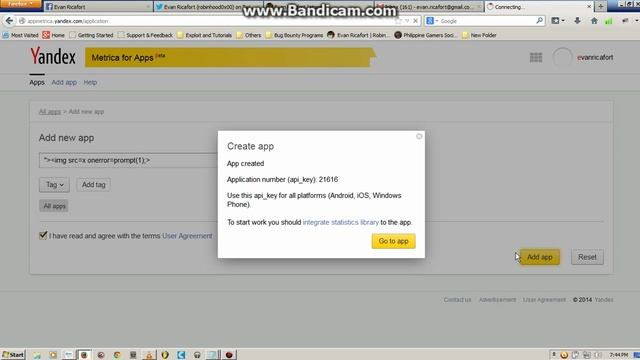Click the blue C icon in taskbar

pyautogui.click(x=181, y=355)
